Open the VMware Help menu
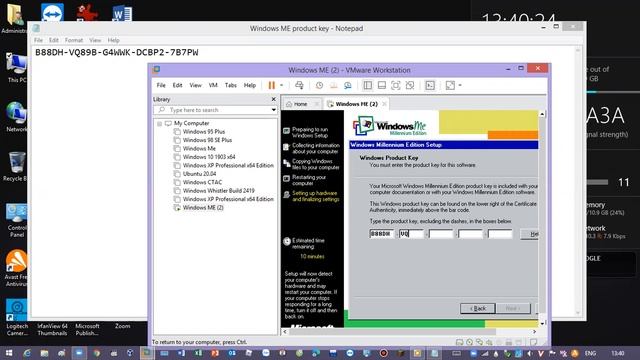 point(250,85)
